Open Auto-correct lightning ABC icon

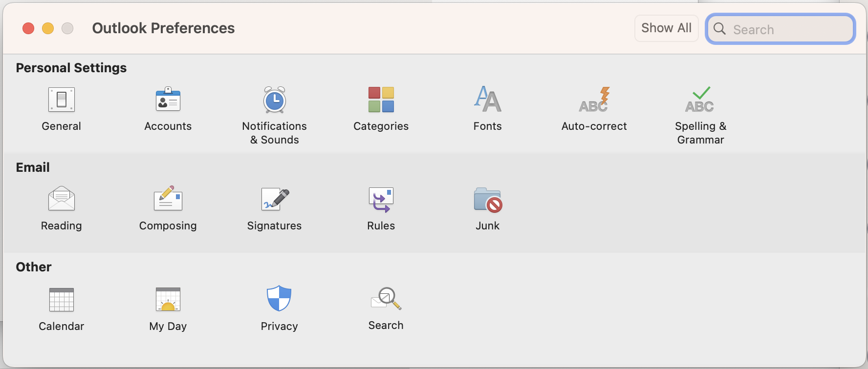tap(594, 100)
